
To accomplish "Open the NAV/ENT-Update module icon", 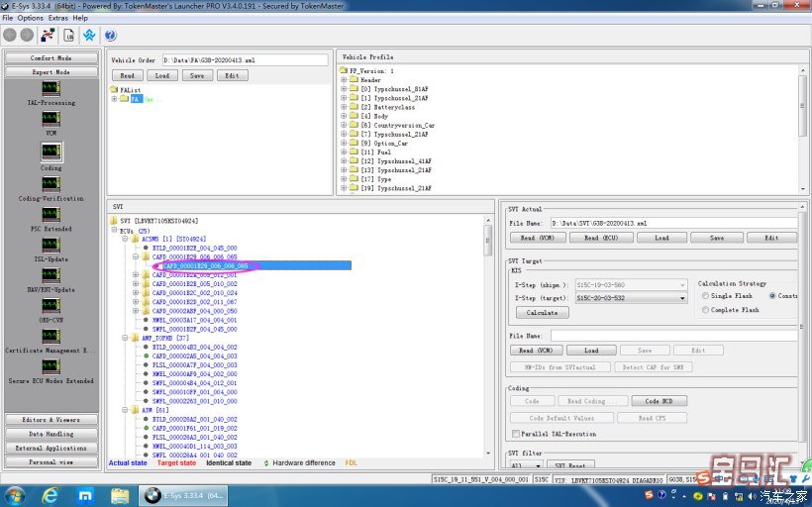I will [51, 275].
